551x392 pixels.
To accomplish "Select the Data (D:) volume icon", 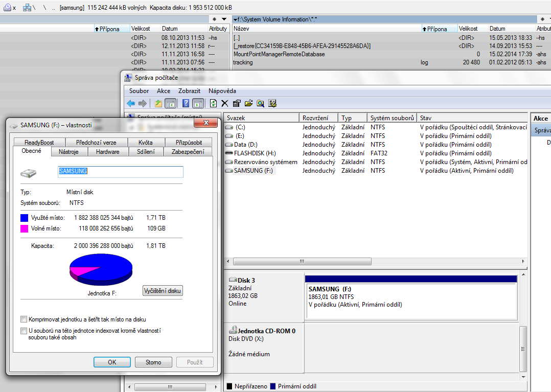I will 229,144.
